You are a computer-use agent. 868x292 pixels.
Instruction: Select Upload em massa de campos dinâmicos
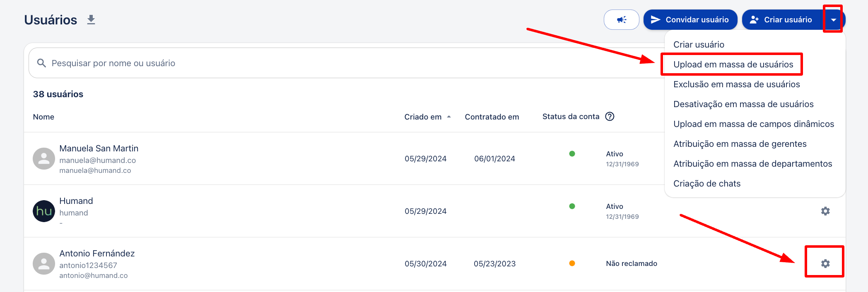753,124
